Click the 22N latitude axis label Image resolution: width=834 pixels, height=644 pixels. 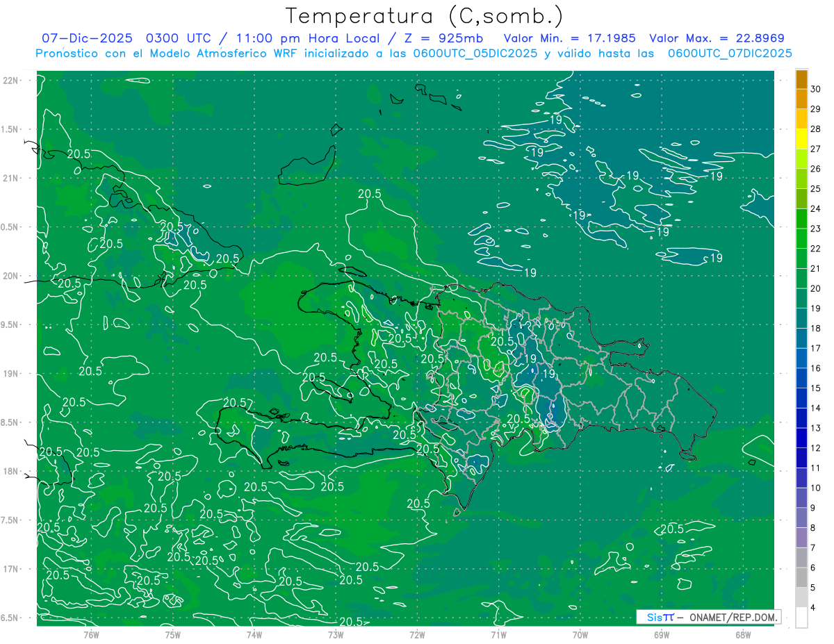(x=12, y=81)
